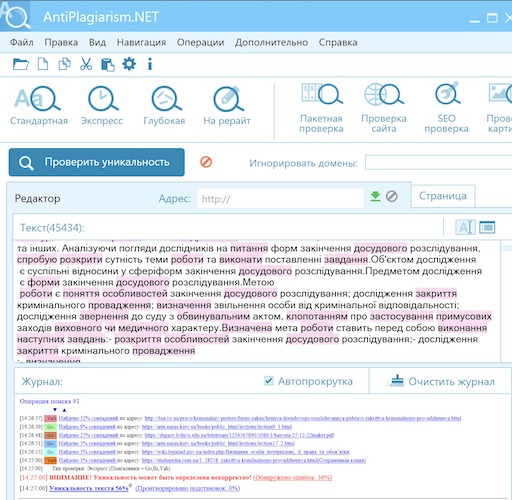The image size is (512, 500).
Task: Open Проверка сайта tool
Action: point(384,108)
